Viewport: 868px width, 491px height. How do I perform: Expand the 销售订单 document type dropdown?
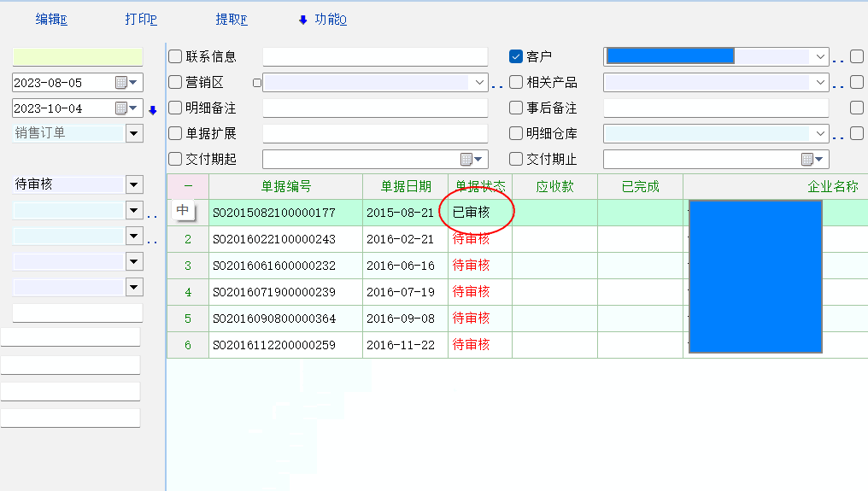134,133
